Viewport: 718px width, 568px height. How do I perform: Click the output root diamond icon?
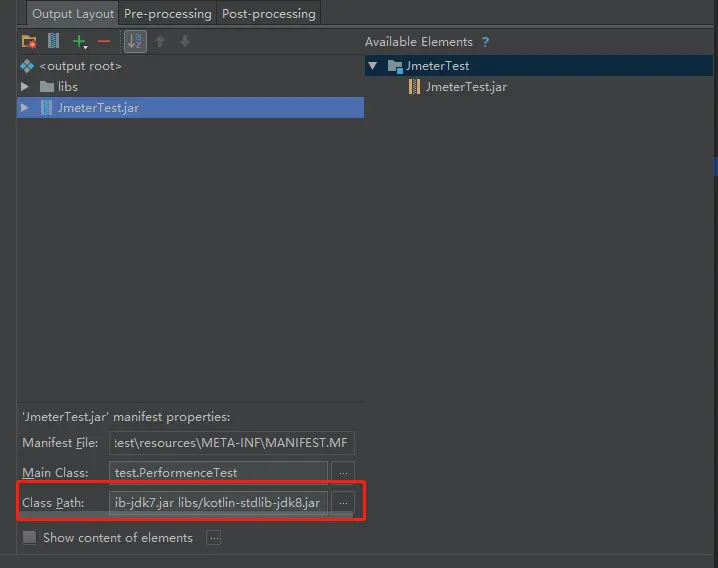pyautogui.click(x=27, y=66)
